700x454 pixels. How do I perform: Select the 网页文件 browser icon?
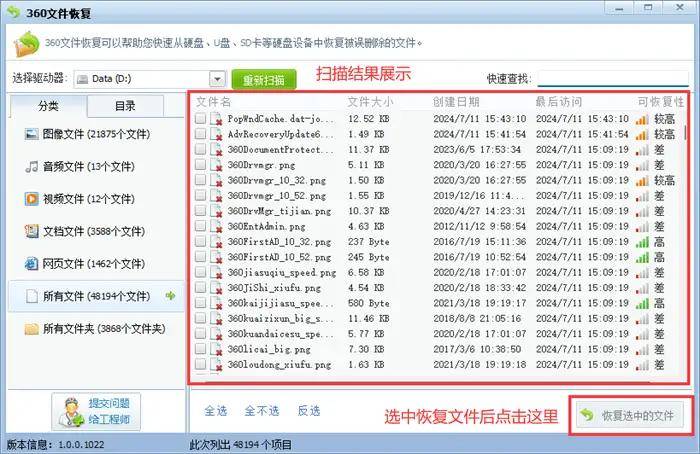tap(32, 264)
